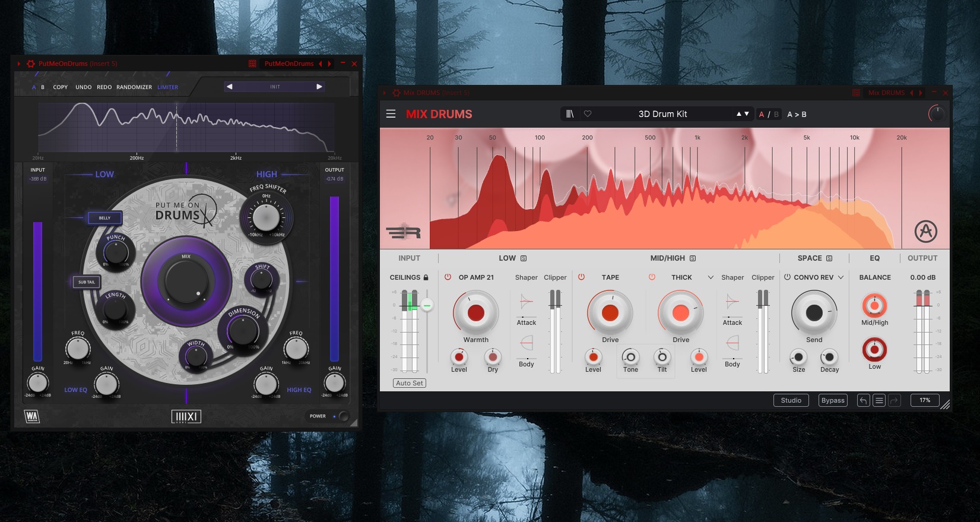Toggle the LIMITER option in PutMeOnDrums

167,87
